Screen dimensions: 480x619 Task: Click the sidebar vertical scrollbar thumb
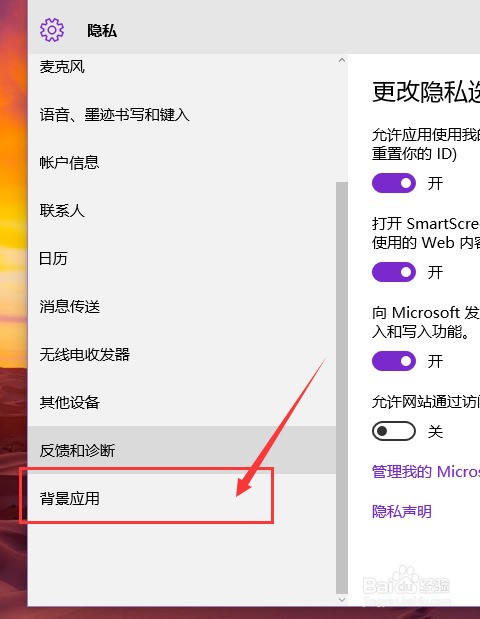coord(342,388)
